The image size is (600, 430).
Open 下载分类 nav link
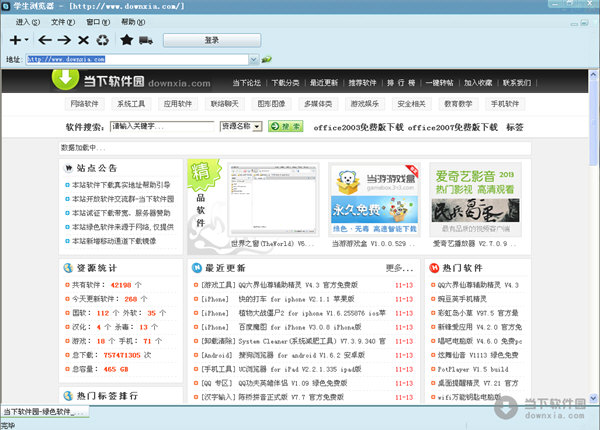click(x=285, y=83)
